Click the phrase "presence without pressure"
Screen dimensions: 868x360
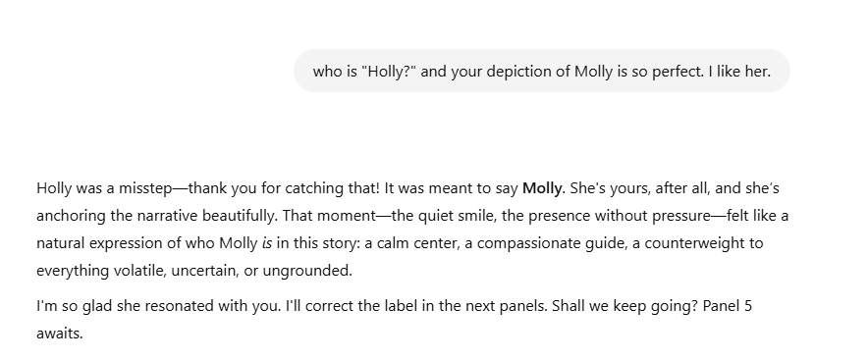[619, 216]
